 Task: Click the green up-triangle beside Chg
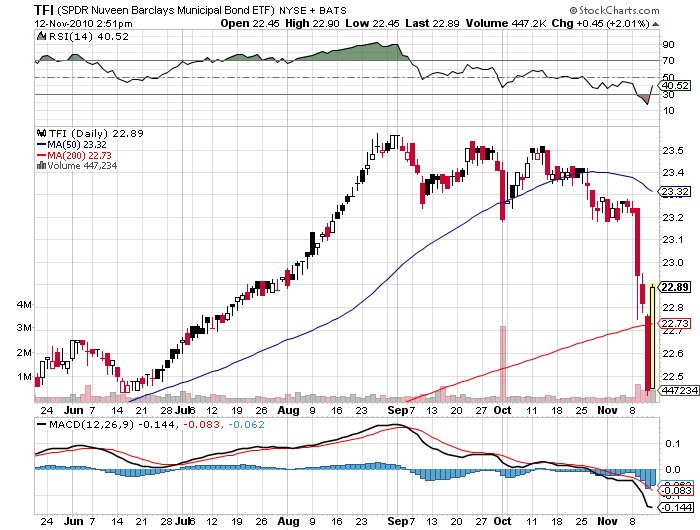(x=655, y=24)
